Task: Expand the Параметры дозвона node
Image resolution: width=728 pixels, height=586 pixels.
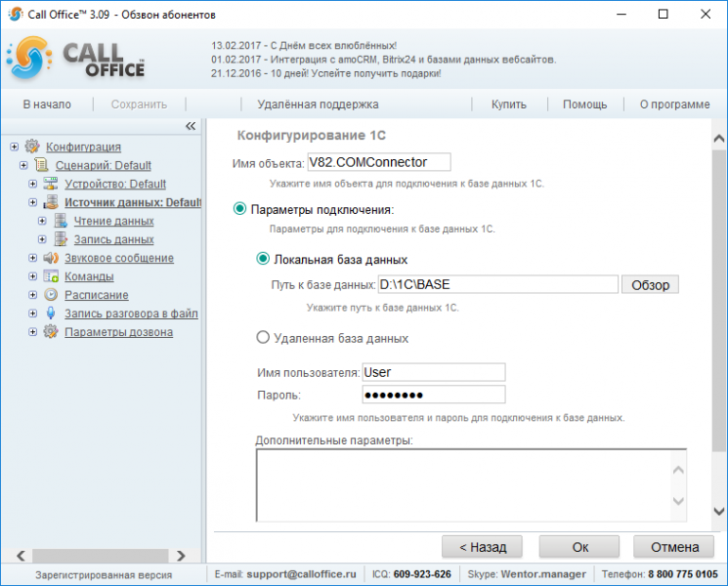Action: point(33,332)
